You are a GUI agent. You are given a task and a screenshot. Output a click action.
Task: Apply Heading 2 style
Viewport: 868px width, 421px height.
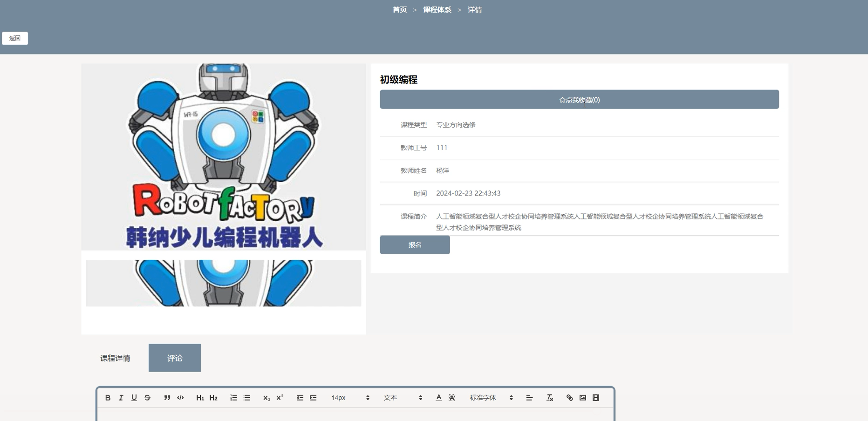point(213,398)
